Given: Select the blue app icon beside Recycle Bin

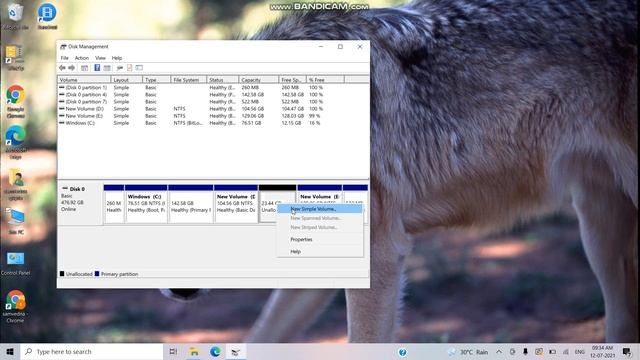Looking at the screenshot, I should (47, 16).
